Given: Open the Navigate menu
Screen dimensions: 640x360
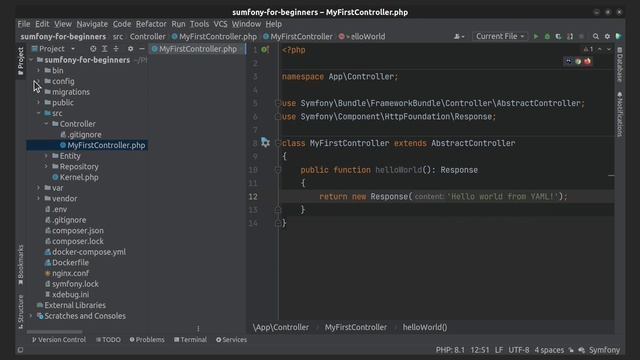Looking at the screenshot, I should click(x=92, y=24).
